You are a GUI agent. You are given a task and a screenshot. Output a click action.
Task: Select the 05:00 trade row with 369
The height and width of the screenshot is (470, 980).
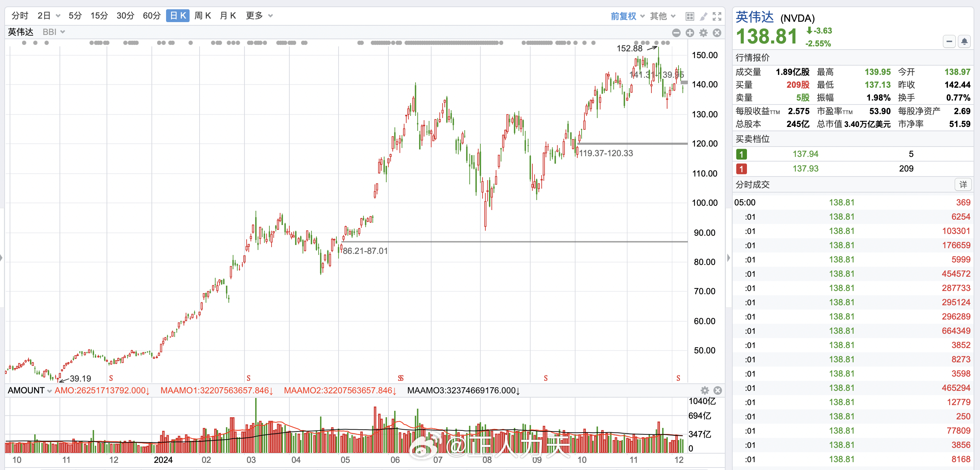click(x=852, y=203)
